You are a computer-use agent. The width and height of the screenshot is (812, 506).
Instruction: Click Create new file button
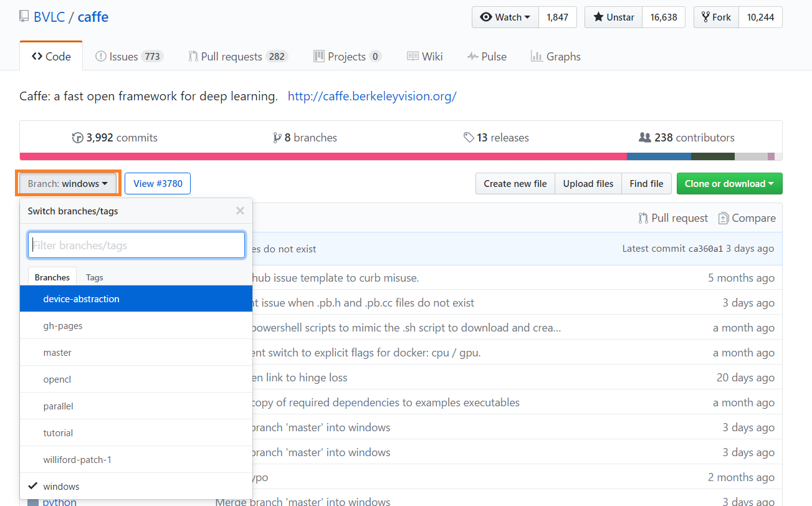[x=515, y=184]
